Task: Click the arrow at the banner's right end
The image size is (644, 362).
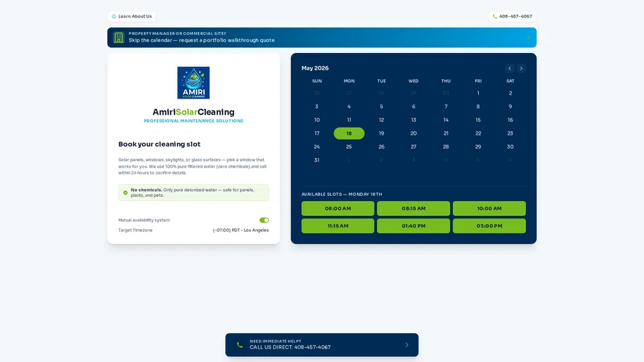Action: click(529, 38)
